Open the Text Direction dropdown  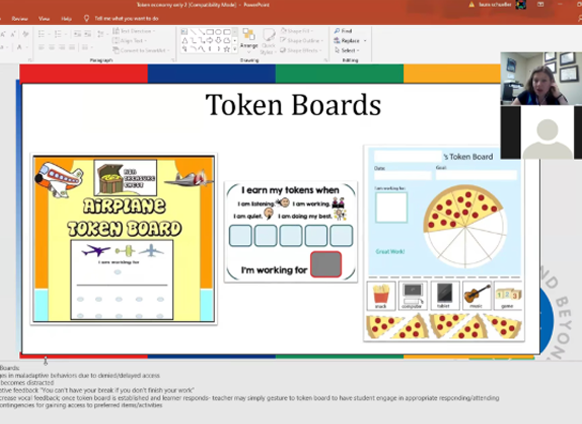[x=134, y=31]
